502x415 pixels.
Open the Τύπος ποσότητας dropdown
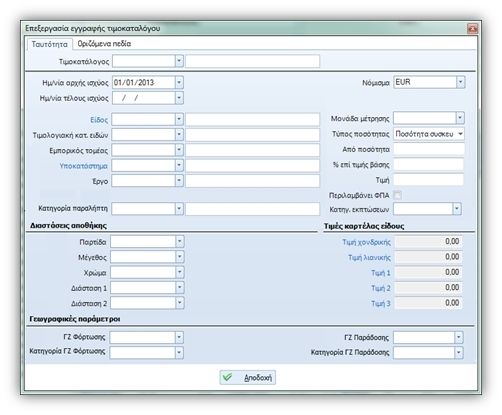pyautogui.click(x=460, y=134)
